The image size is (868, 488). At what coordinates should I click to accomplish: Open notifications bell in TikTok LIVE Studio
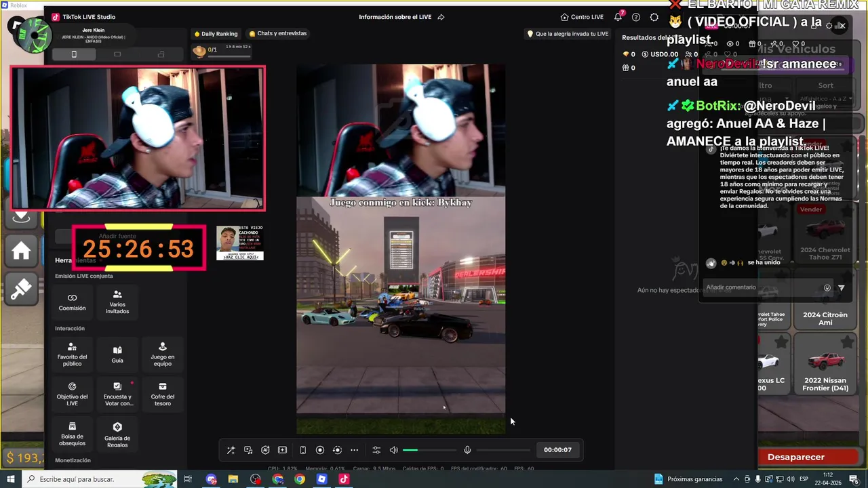tap(618, 17)
